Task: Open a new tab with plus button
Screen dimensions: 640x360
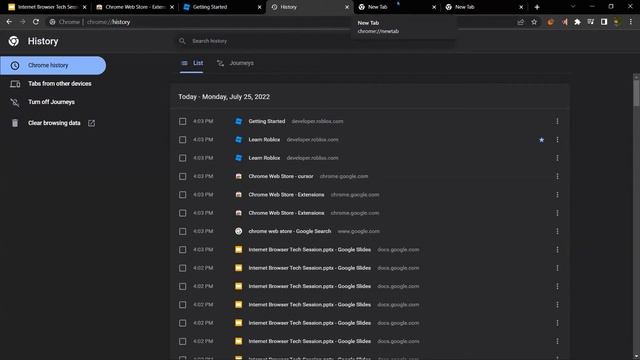Action: point(537,7)
